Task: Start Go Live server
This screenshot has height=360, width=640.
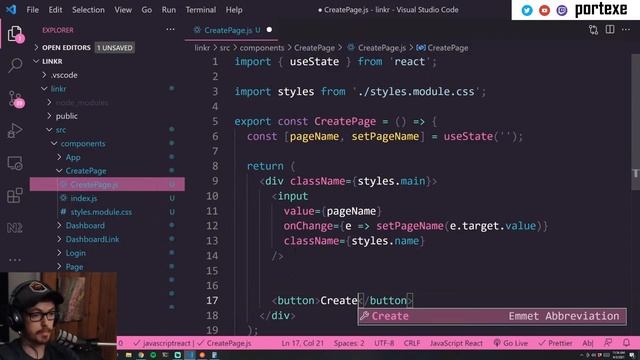Action: pos(511,343)
